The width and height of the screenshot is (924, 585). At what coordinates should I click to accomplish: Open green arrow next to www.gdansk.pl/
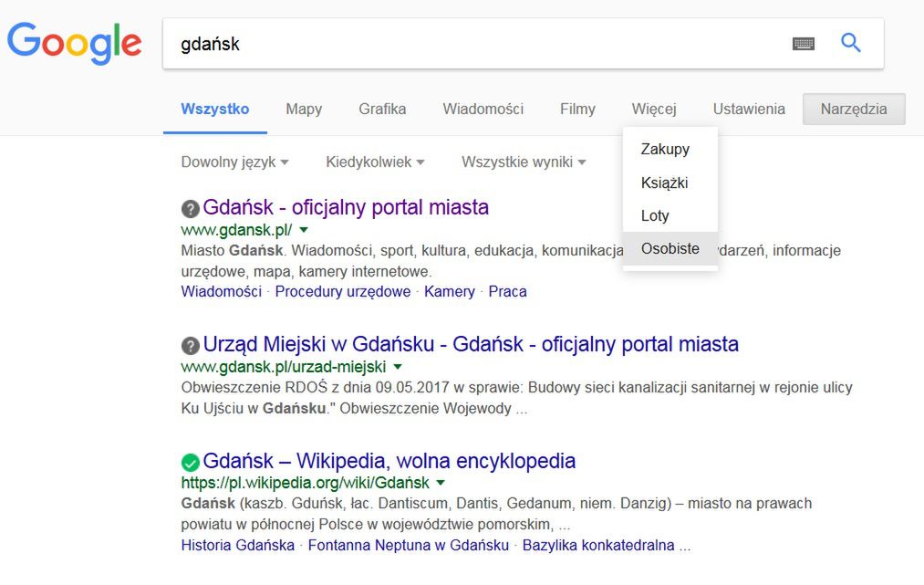click(304, 230)
